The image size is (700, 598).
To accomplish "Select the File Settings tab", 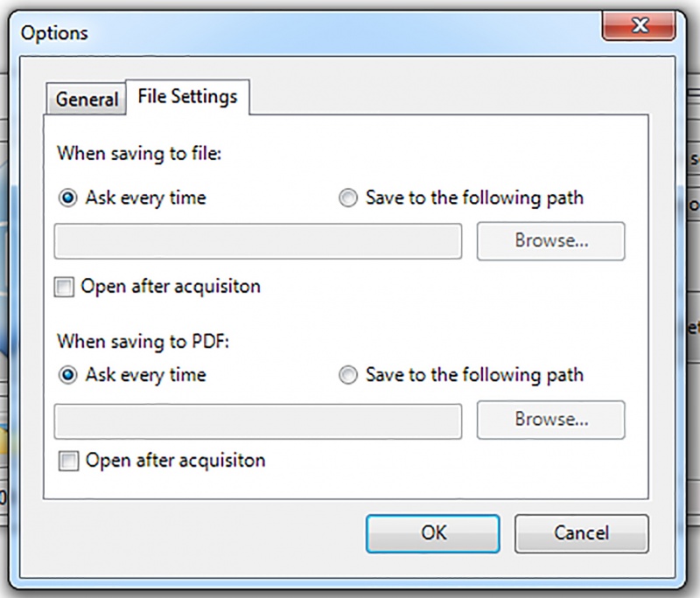I will click(x=187, y=96).
